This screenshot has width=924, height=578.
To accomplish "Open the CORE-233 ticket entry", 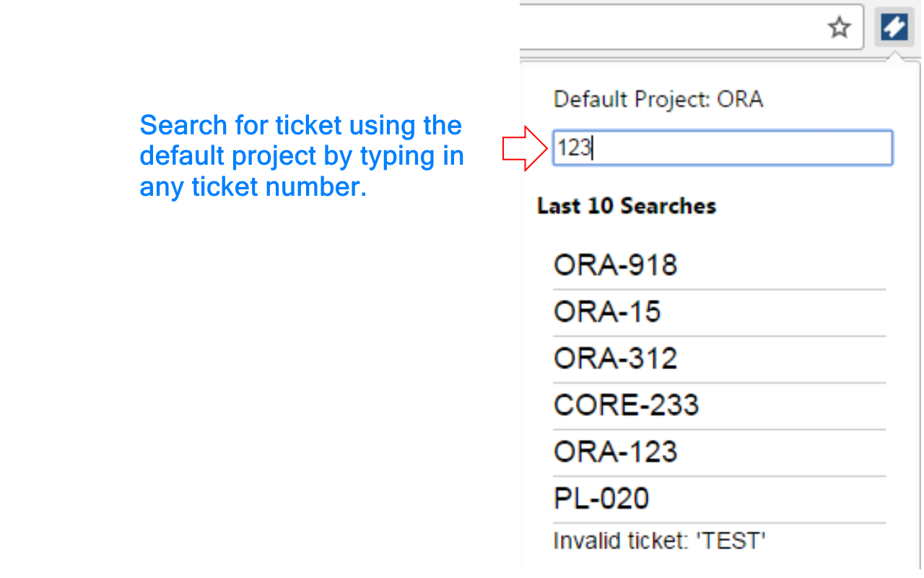I will [625, 405].
